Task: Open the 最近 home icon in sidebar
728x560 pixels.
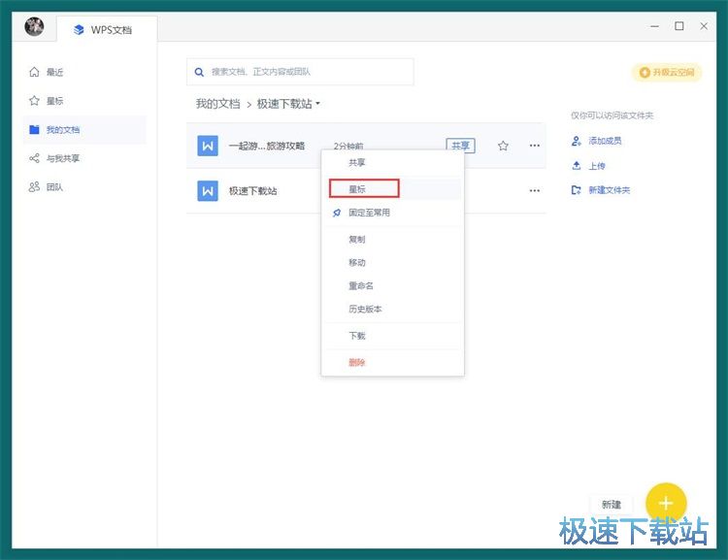Action: point(34,72)
